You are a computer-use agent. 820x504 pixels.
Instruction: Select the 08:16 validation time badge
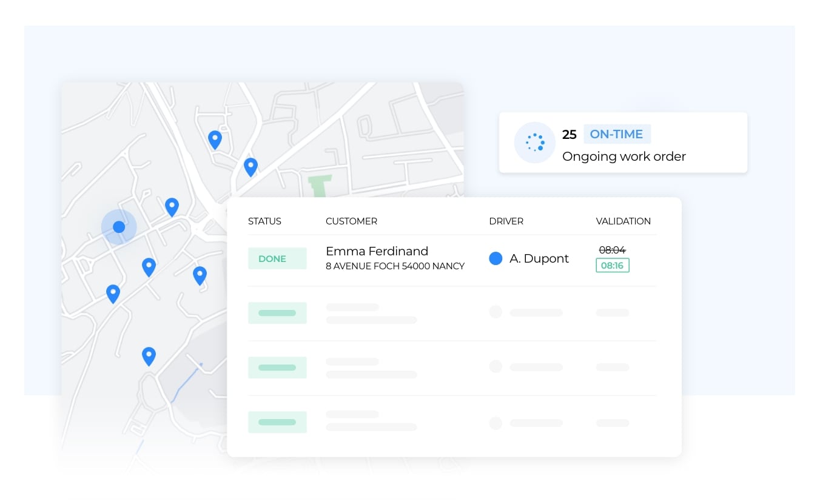click(613, 266)
